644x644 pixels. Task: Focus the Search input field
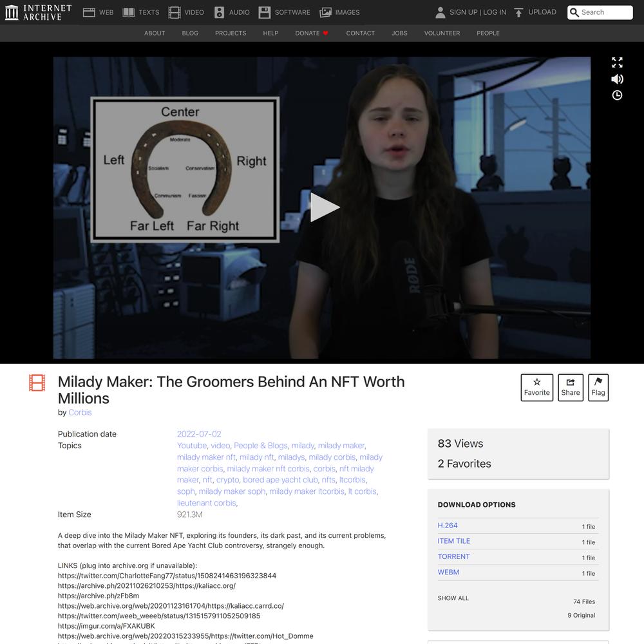(x=600, y=12)
